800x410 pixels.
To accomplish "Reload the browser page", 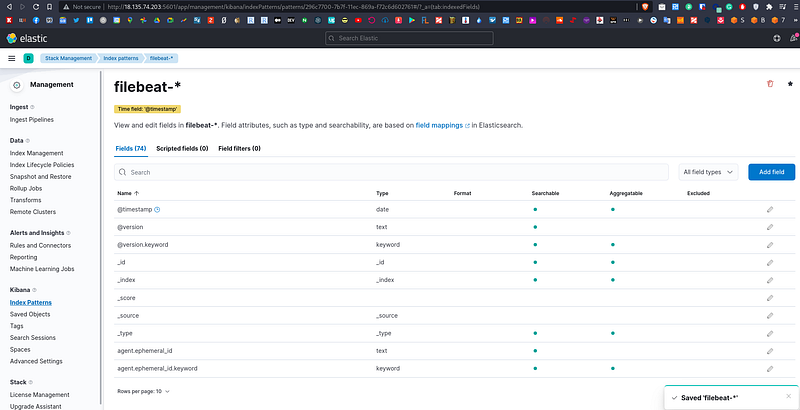I will [x=36, y=7].
